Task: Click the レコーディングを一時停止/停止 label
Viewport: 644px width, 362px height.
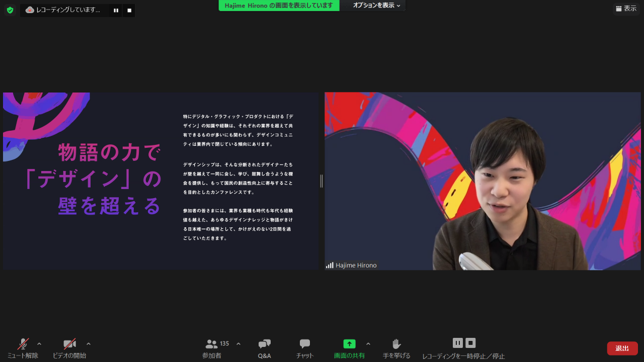Action: pos(463,356)
